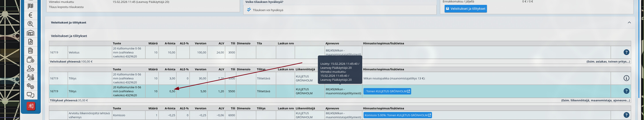This screenshot has height=120, width=644.
Task: Click help icon on Komissio row
Action: pyautogui.click(x=626, y=115)
